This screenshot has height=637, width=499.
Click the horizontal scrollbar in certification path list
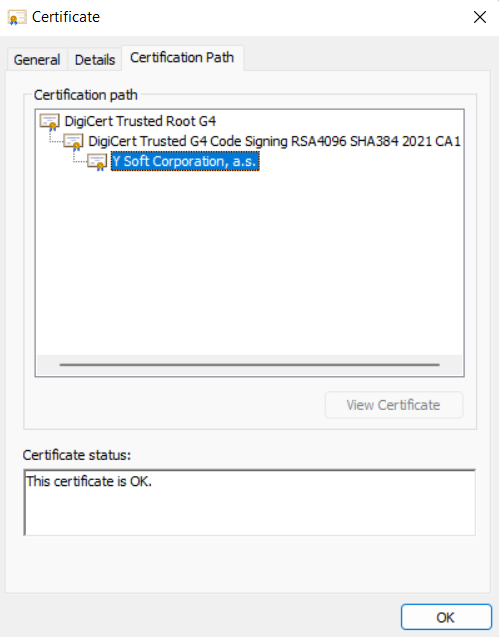250,365
